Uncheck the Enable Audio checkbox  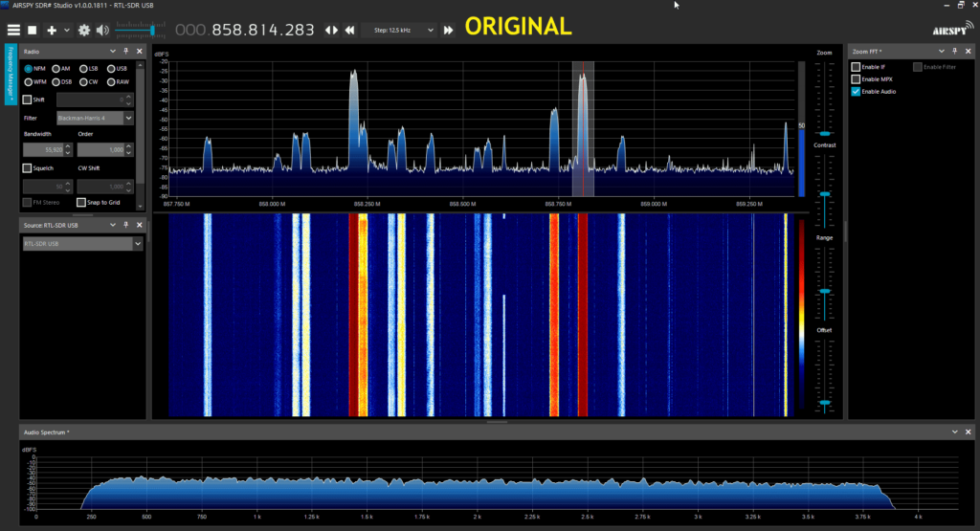pos(856,92)
